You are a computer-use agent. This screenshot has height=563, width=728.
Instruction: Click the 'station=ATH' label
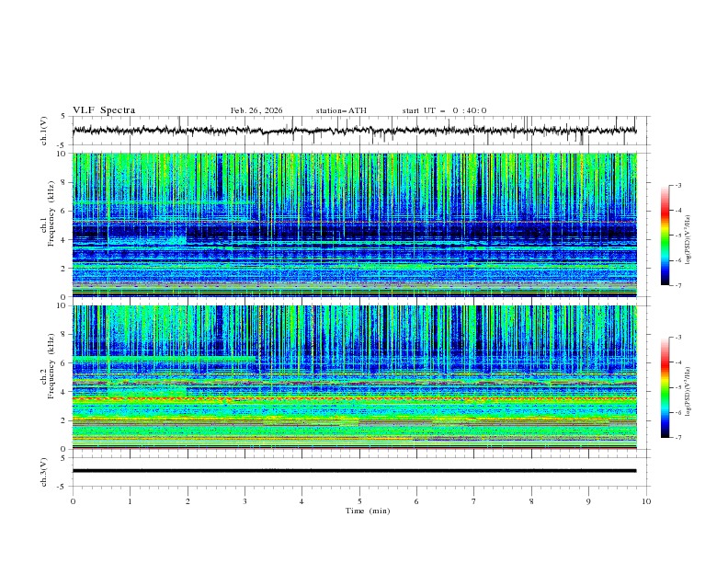341,110
